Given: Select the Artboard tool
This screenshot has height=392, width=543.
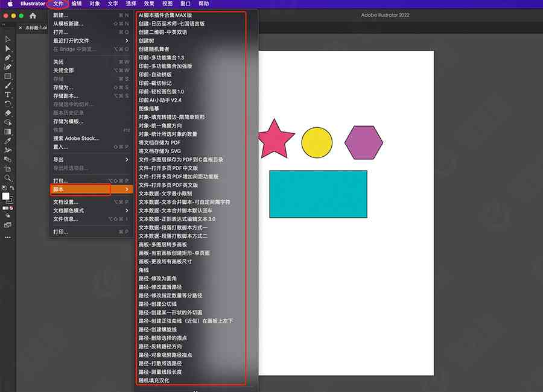Looking at the screenshot, I should pos(8,169).
